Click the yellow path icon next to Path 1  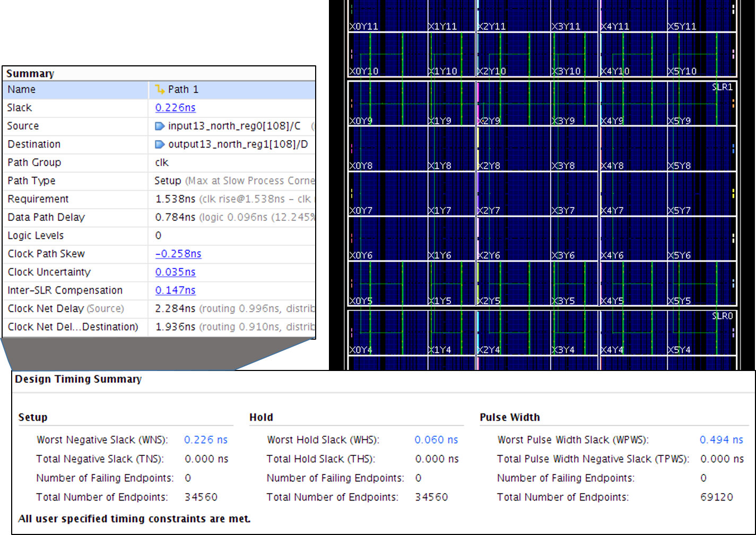(160, 89)
